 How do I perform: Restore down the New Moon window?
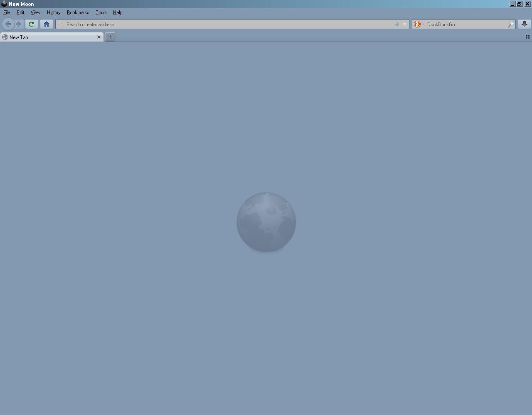[520, 4]
